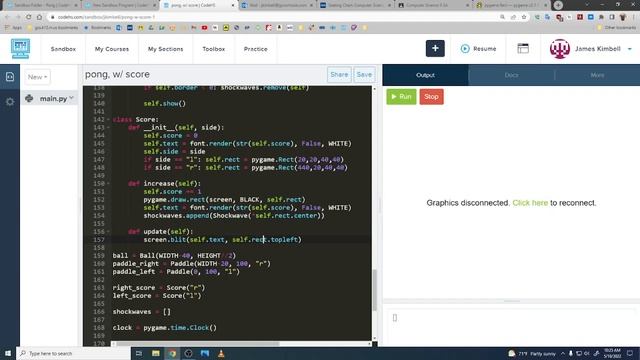Screen dimensions: 640x360
Task: Run the program
Action: 401,97
